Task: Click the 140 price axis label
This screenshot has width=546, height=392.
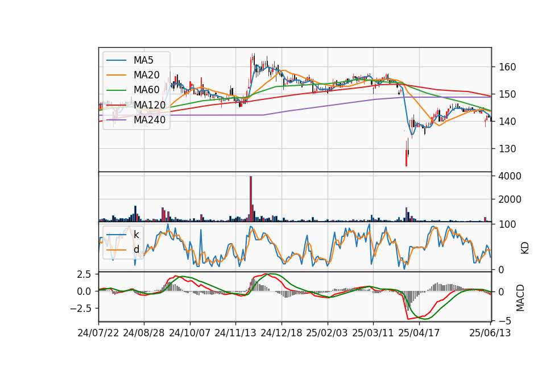Action: click(x=507, y=122)
